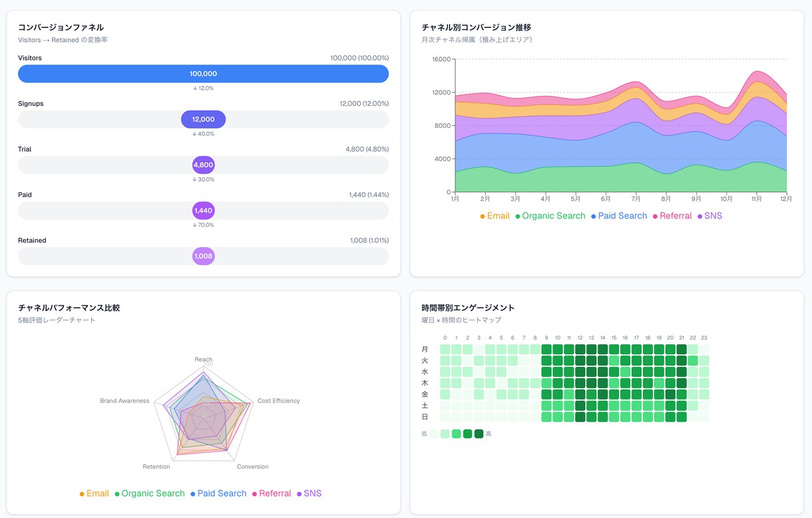
Task: Toggle Referral legend in radar chart
Action: click(x=272, y=493)
